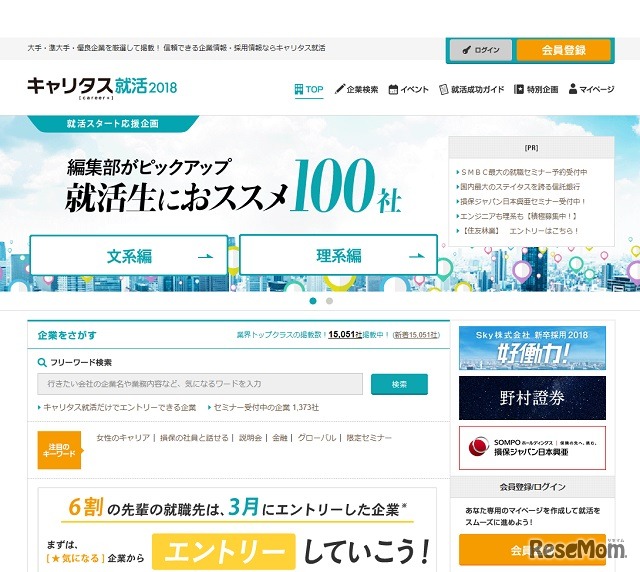Click the 15,051社 count link
640x572 pixels.
345,335
